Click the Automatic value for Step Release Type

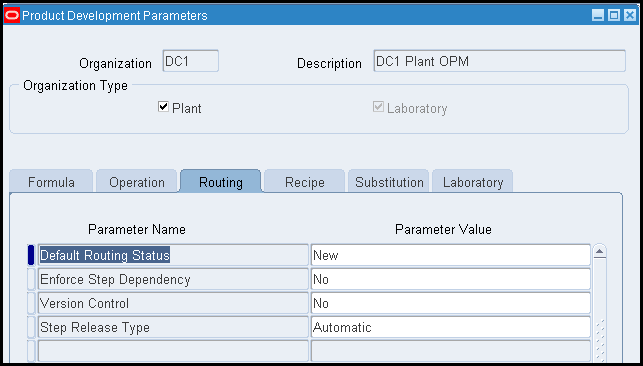[451, 327]
